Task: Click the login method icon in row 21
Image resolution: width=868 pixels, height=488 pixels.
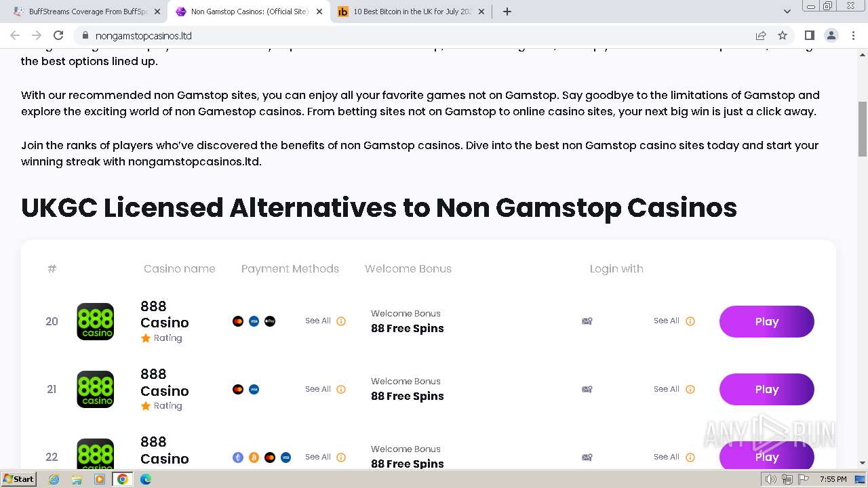Action: coord(587,389)
